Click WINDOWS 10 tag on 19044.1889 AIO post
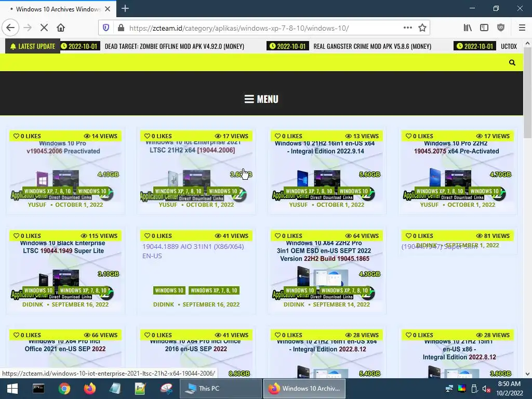Image resolution: width=532 pixels, height=399 pixels. coord(169,290)
